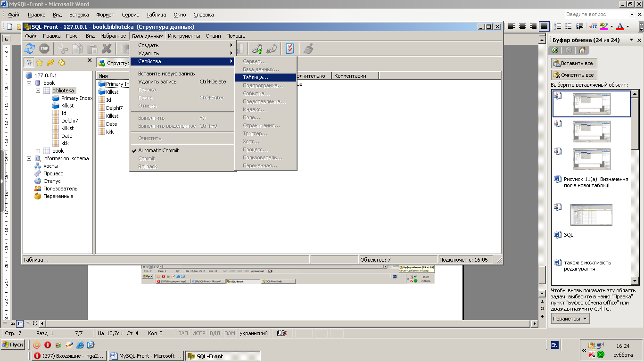Click the remove link icon in SQL-Front
644x362 pixels.
(x=272, y=49)
